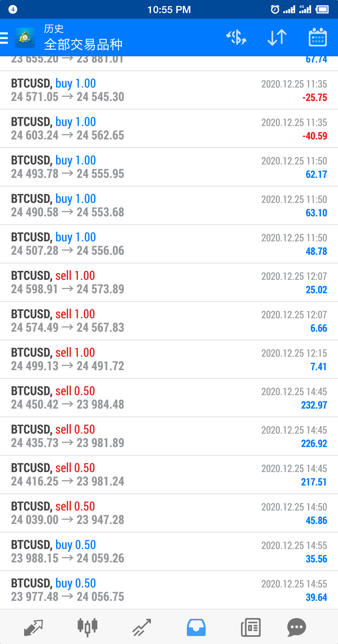338x644 pixels.
Task: Expand the buy trade with -25.75 loss
Action: pos(169,90)
